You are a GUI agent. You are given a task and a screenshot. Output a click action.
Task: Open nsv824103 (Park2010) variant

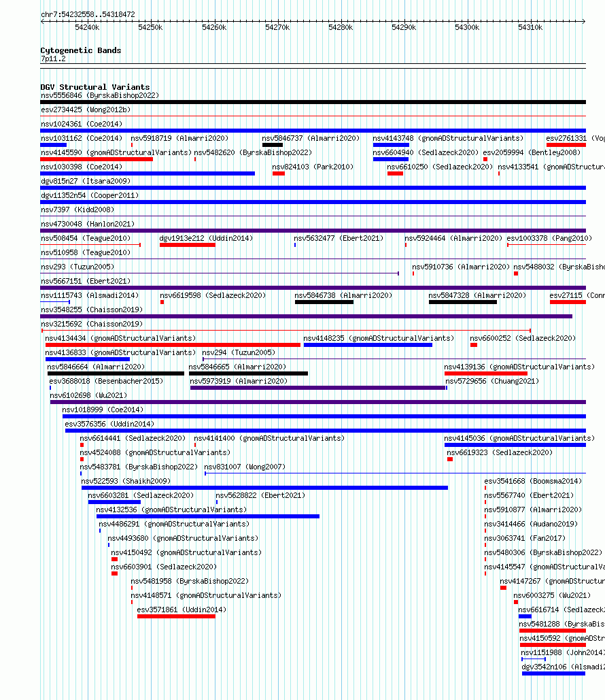point(313,167)
